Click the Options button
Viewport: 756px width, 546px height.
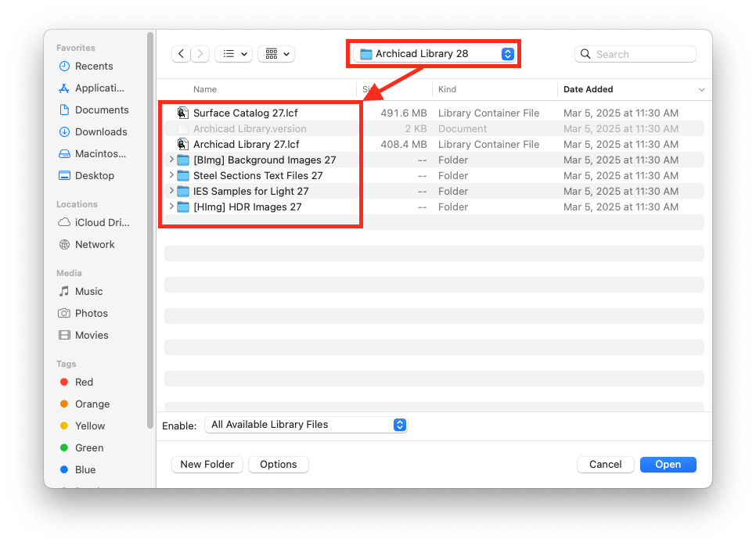(278, 464)
